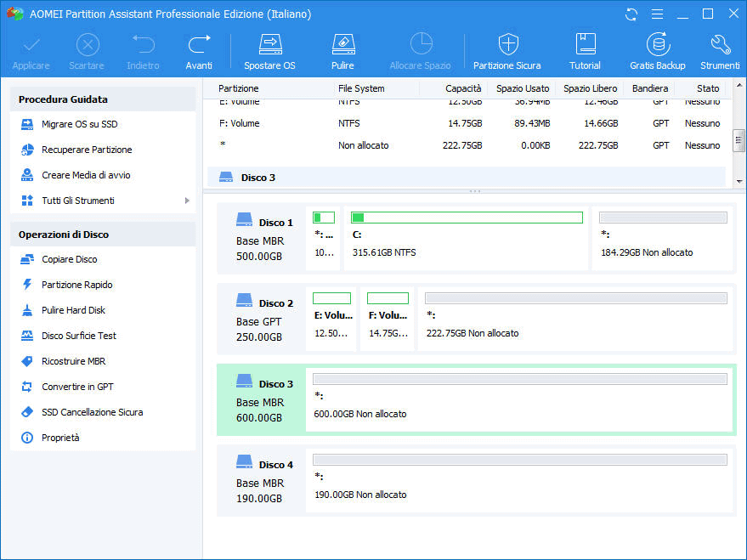747x560 pixels.
Task: Select the C: partition usage bar
Action: tap(467, 218)
